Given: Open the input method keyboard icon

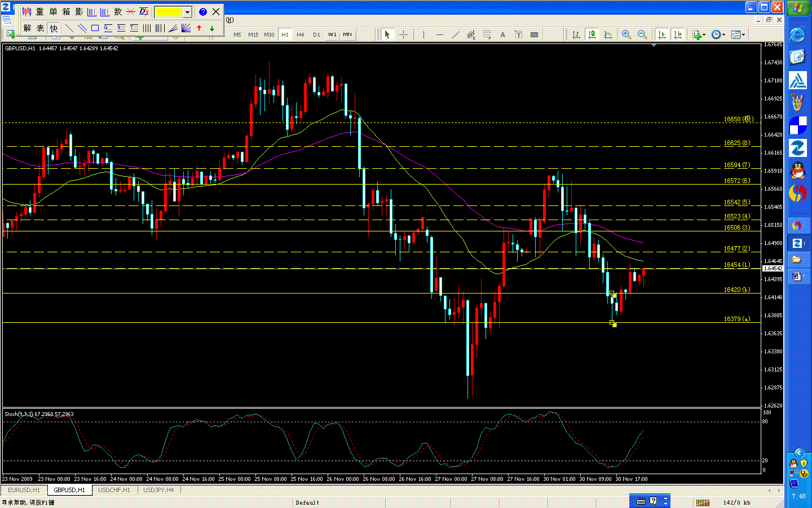Looking at the screenshot, I should [641, 501].
